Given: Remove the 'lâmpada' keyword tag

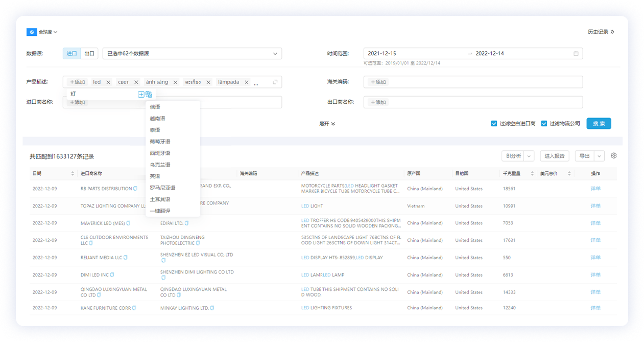Looking at the screenshot, I should [x=246, y=82].
